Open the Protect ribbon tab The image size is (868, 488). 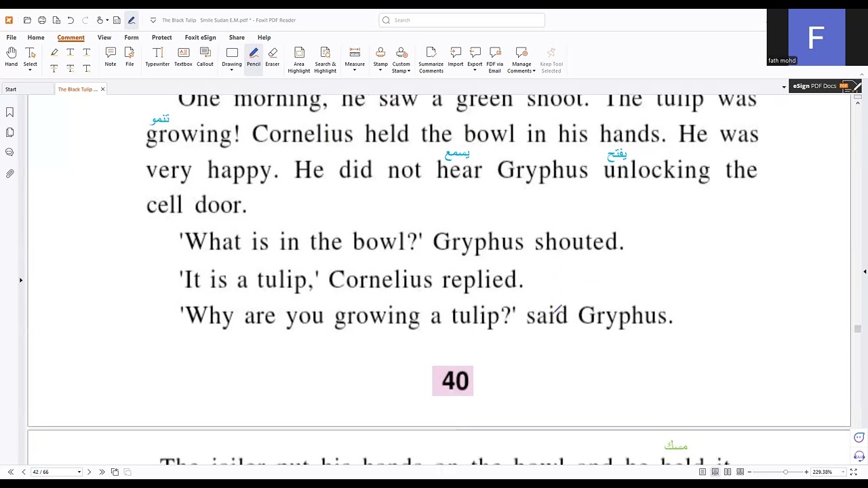(x=162, y=37)
